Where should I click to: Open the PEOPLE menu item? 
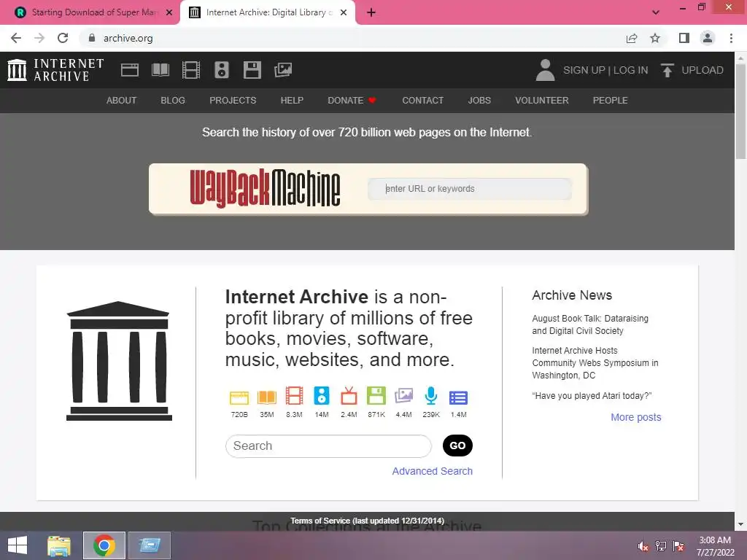pos(611,101)
